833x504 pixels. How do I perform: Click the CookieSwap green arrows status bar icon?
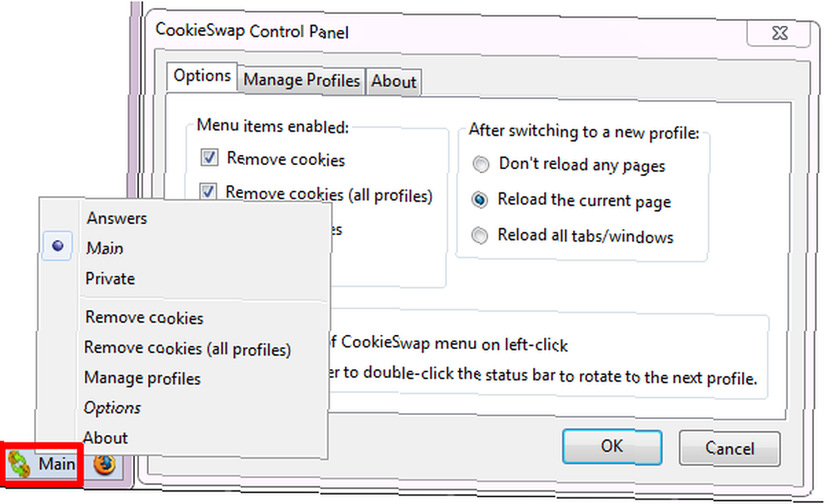19,464
